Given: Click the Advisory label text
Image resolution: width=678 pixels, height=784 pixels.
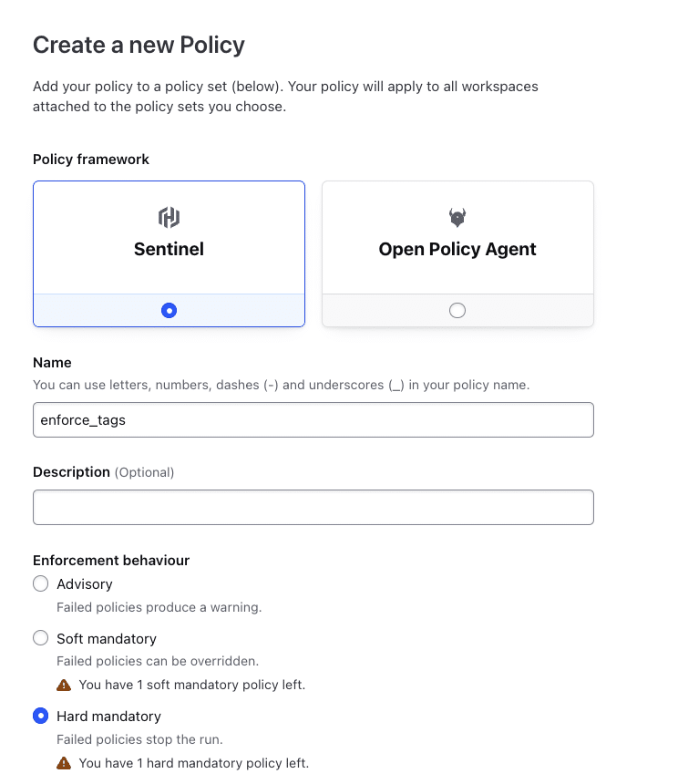Looking at the screenshot, I should tap(85, 583).
